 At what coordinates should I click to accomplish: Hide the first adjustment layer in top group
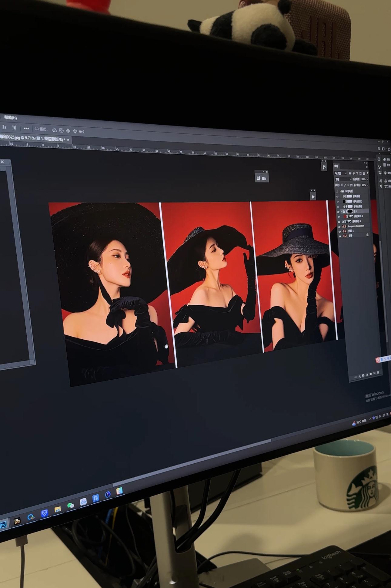point(337,196)
